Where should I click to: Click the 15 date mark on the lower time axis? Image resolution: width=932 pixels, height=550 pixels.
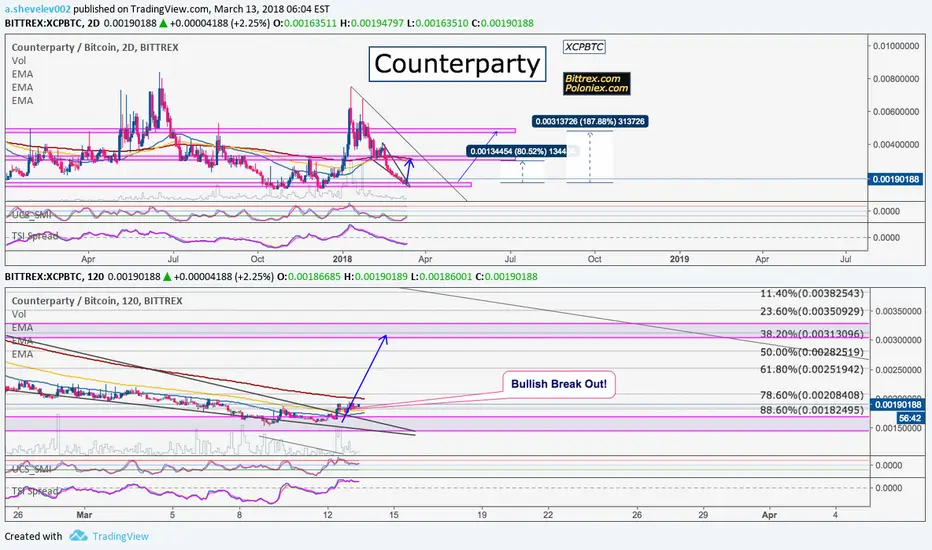[x=393, y=514]
